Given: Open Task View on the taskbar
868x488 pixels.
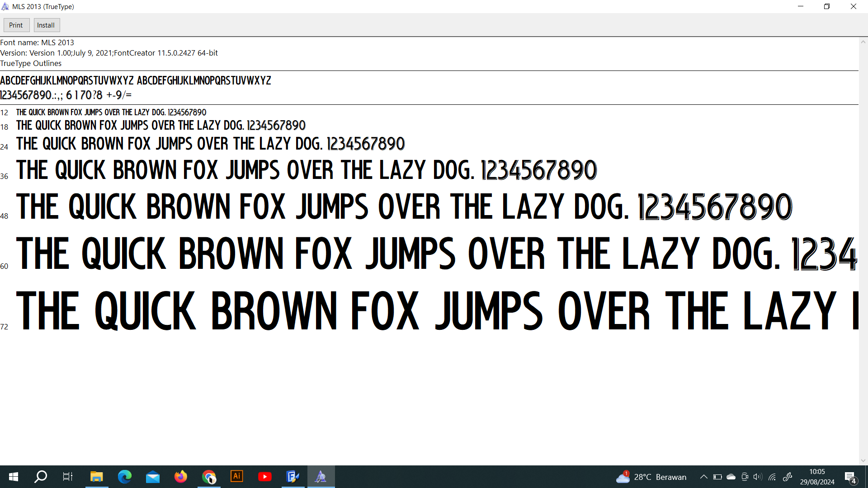Looking at the screenshot, I should click(68, 477).
